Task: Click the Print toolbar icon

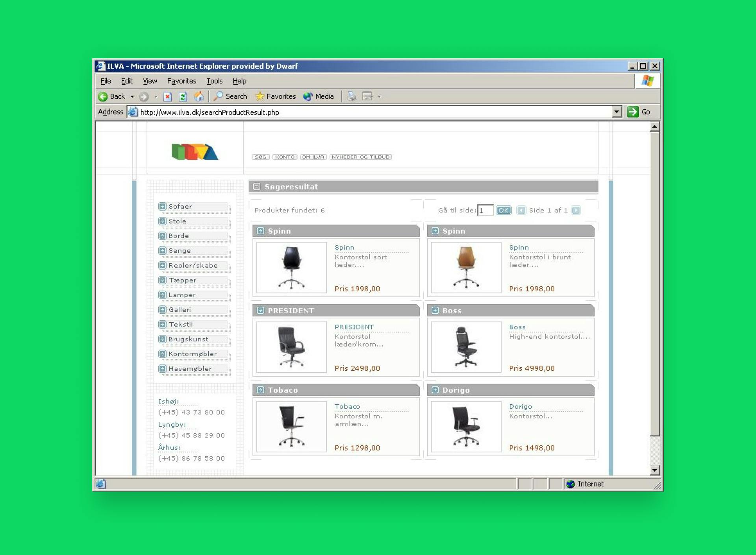Action: [x=352, y=96]
